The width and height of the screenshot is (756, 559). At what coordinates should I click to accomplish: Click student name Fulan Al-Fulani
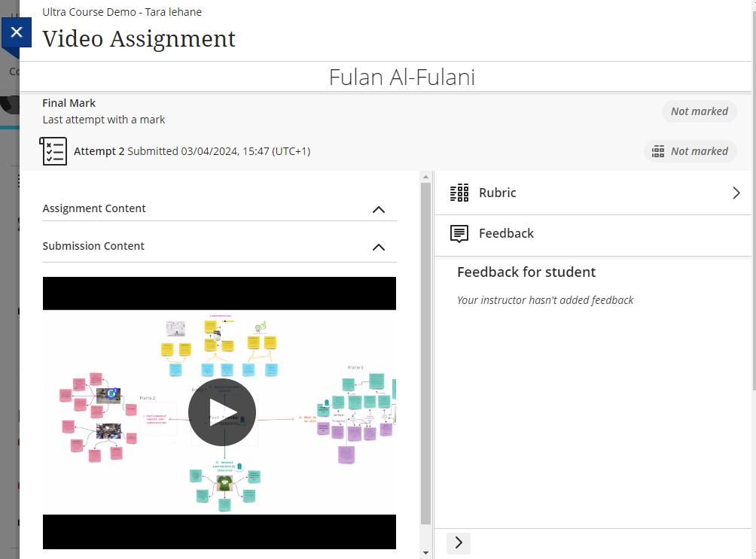coord(401,77)
